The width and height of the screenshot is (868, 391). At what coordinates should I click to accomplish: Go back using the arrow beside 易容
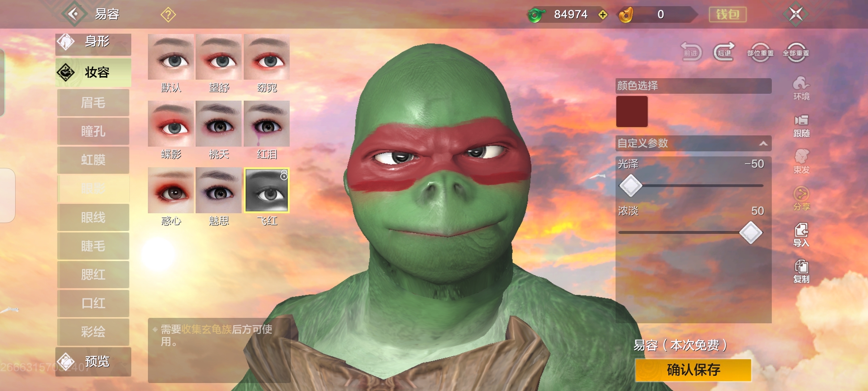pyautogui.click(x=74, y=14)
